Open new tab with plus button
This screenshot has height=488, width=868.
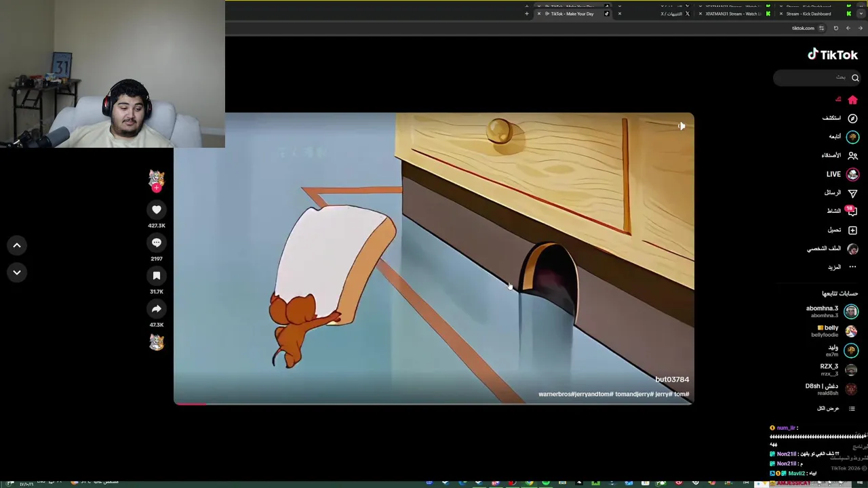click(526, 14)
